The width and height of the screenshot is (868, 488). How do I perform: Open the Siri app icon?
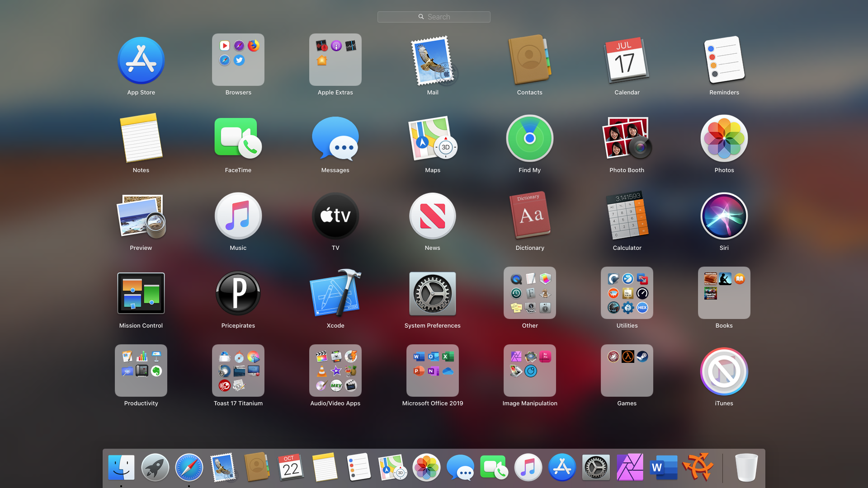pyautogui.click(x=724, y=216)
